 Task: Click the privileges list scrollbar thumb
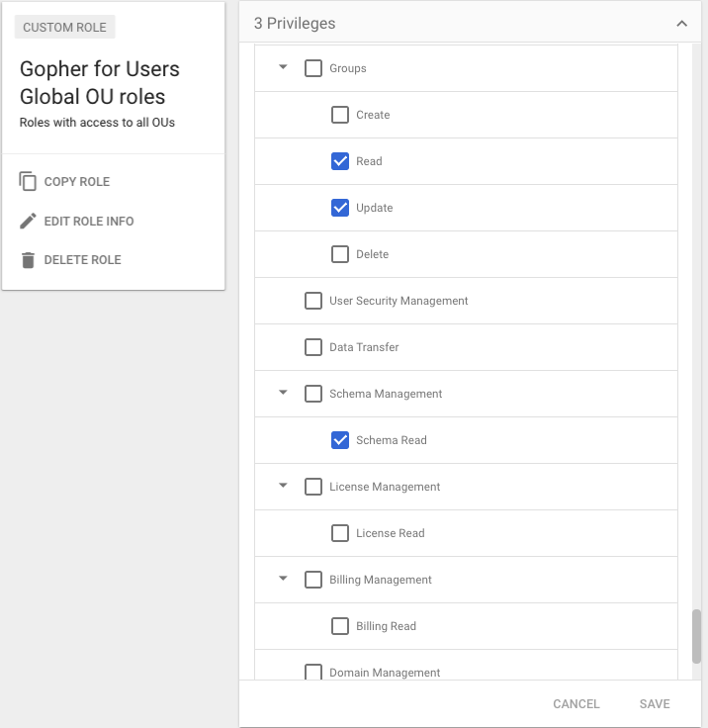tap(696, 636)
